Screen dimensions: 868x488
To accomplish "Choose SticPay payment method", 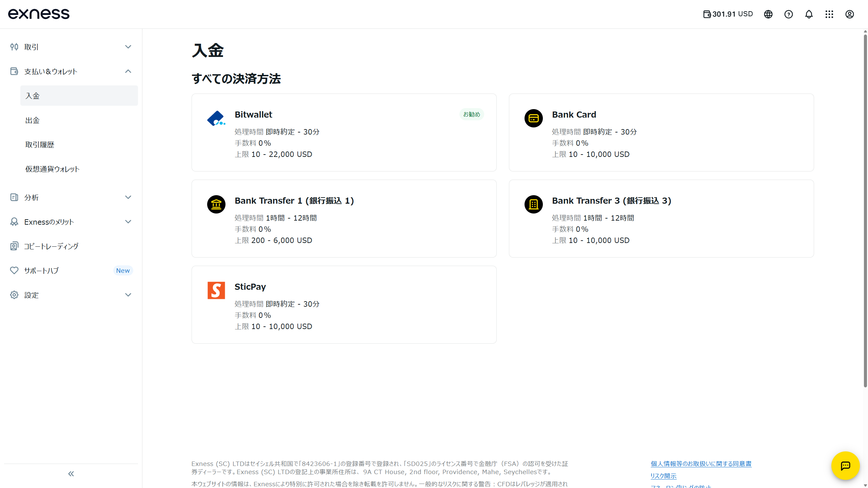I will click(x=344, y=305).
